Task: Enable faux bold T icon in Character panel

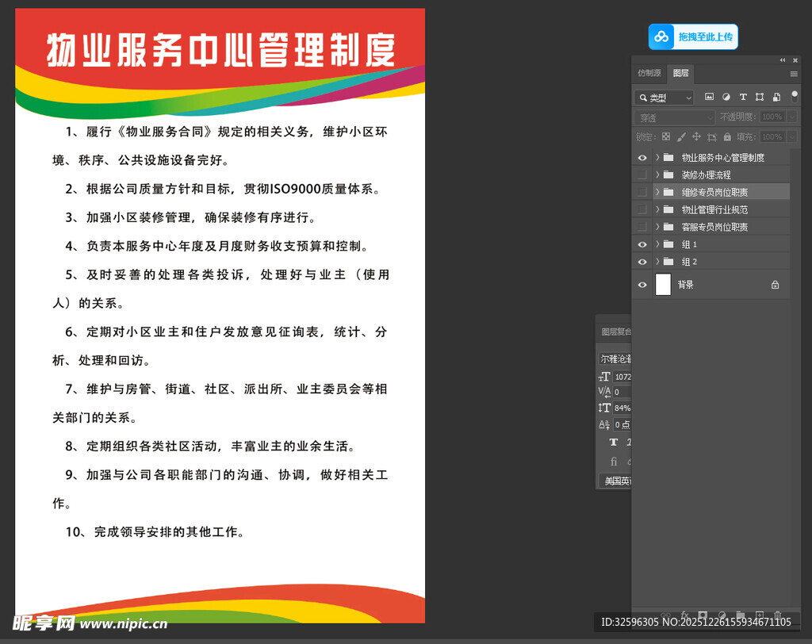Action: (615, 443)
